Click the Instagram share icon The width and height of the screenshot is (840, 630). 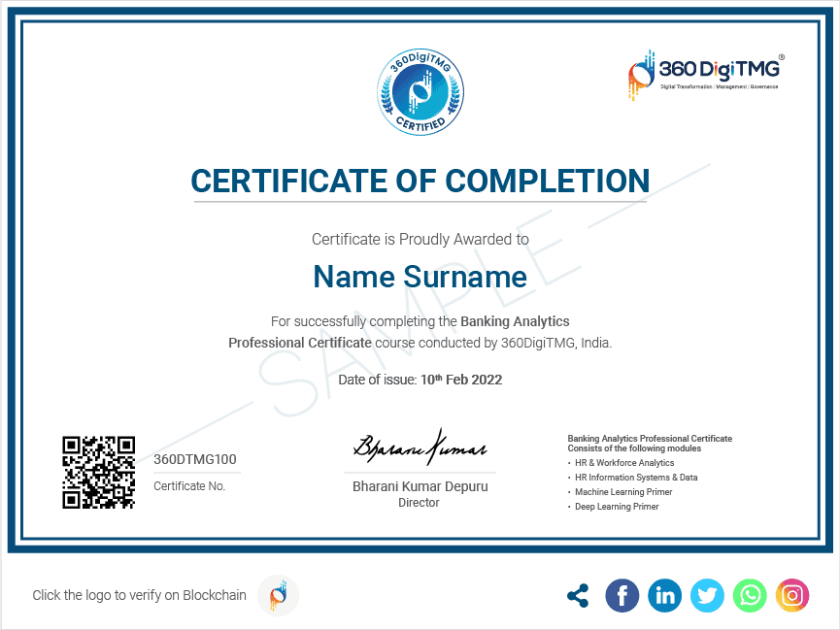pyautogui.click(x=791, y=595)
